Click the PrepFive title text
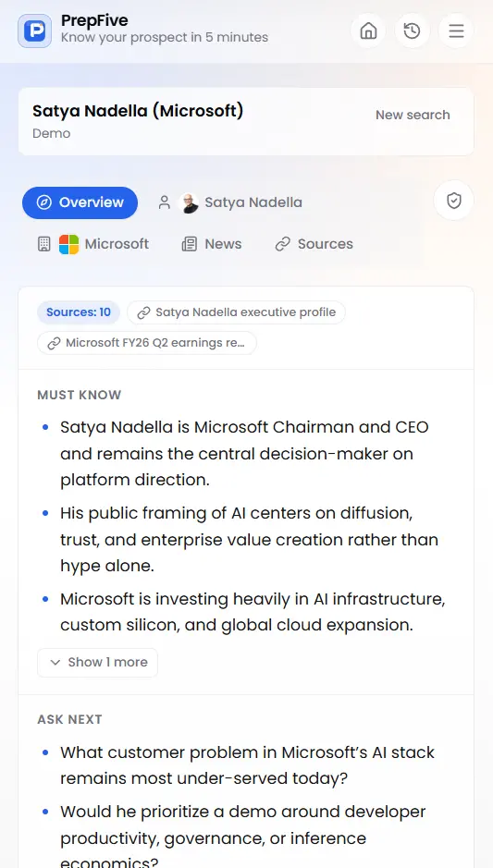493x868 pixels. [94, 20]
